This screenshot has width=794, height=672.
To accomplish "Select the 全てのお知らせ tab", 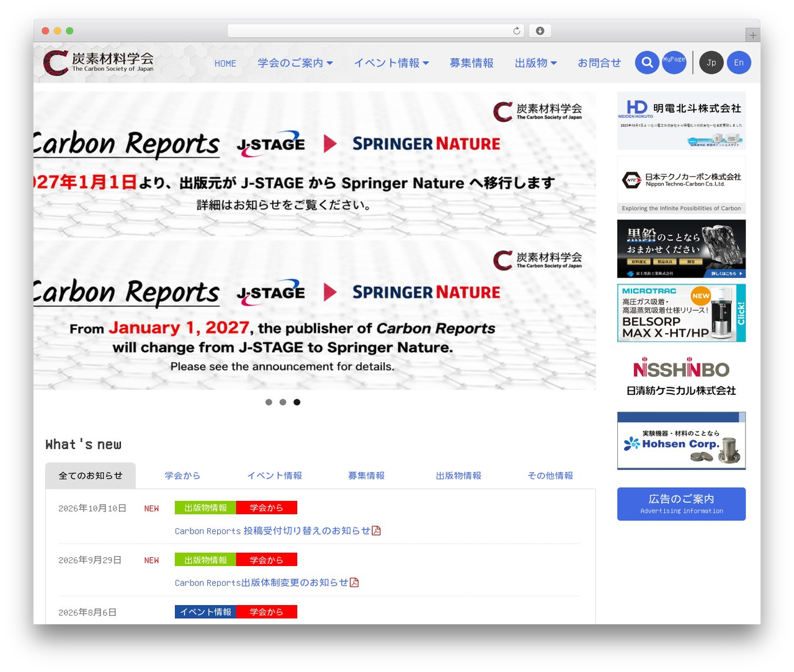I will click(91, 475).
